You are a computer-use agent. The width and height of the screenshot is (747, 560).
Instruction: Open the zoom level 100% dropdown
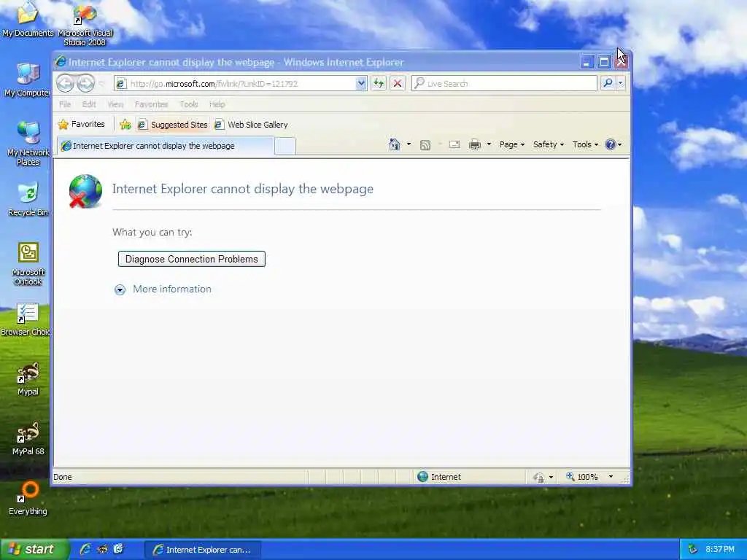611,477
